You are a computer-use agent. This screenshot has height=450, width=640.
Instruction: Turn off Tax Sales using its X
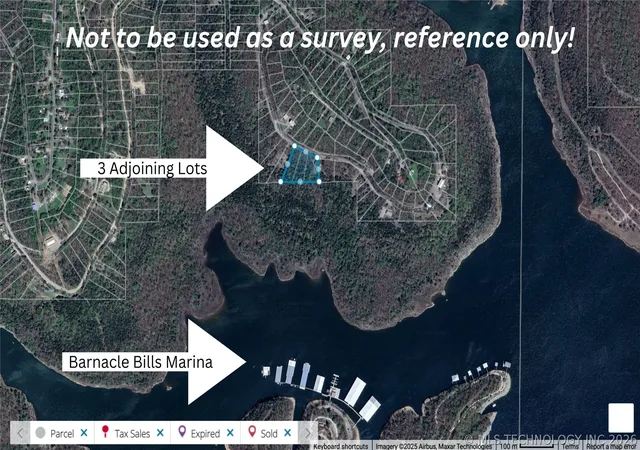(x=160, y=433)
